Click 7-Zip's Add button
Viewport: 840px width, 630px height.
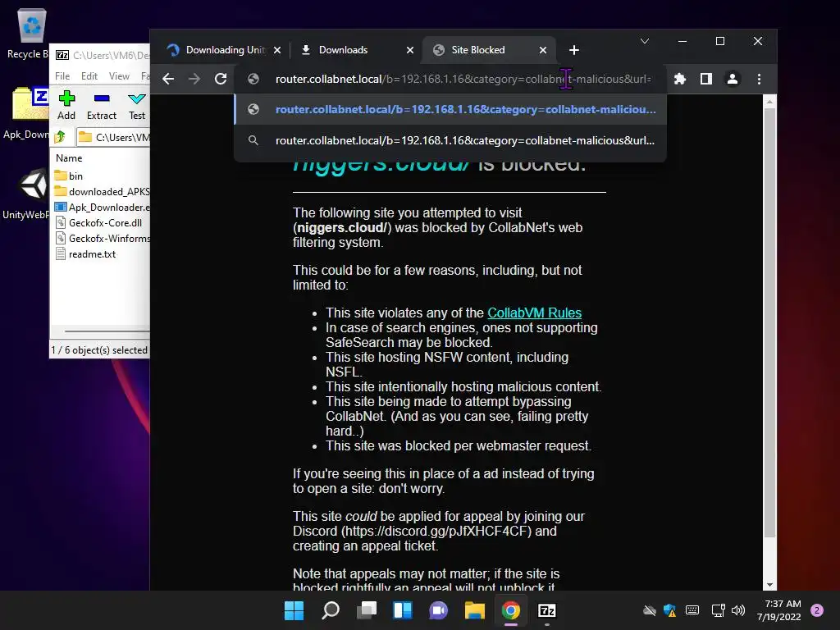tap(66, 106)
